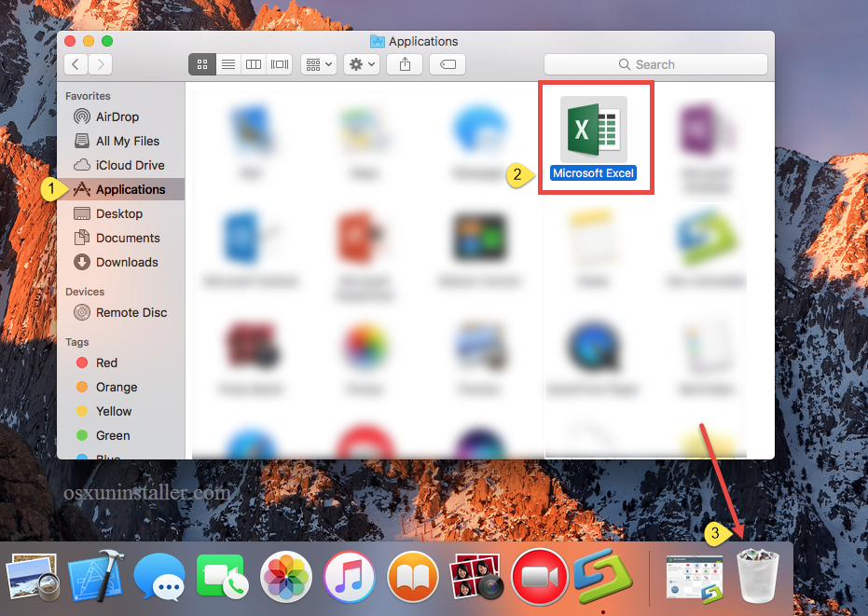Click the back navigation button

tap(76, 63)
